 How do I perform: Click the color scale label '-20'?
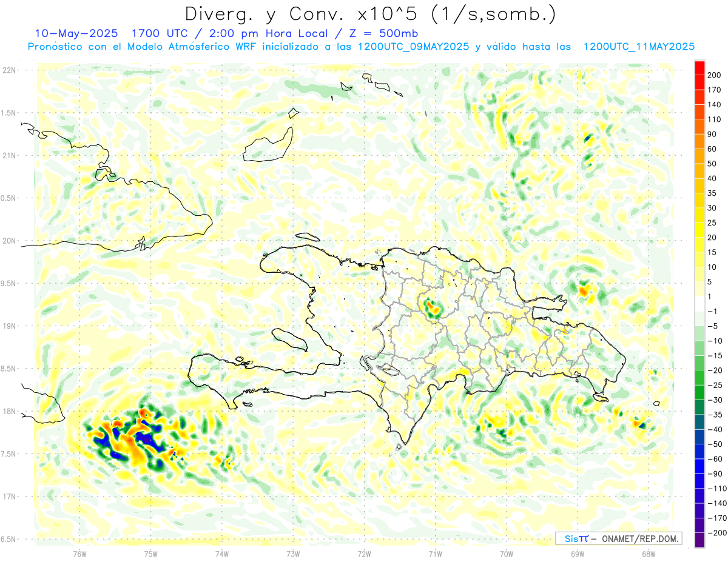tap(716, 370)
